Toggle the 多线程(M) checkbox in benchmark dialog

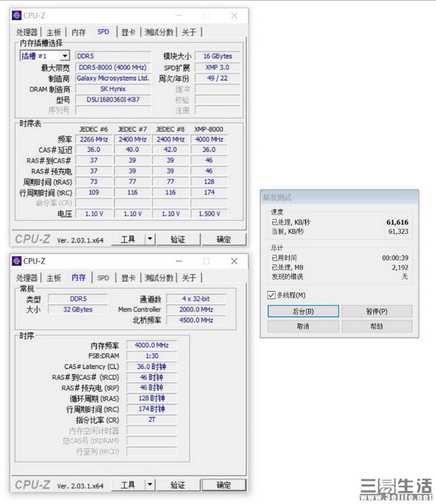click(271, 295)
